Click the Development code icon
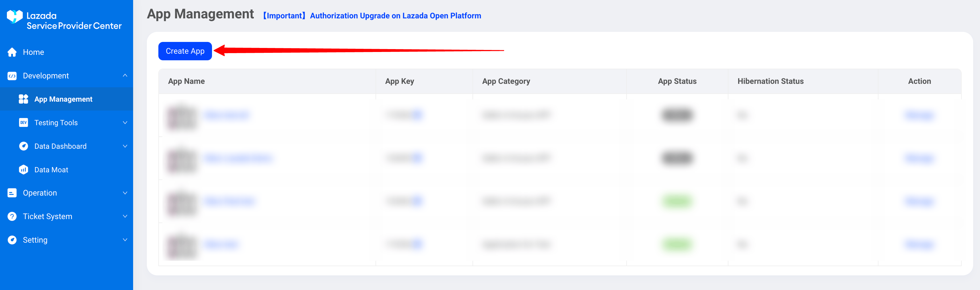980x290 pixels. coord(12,76)
